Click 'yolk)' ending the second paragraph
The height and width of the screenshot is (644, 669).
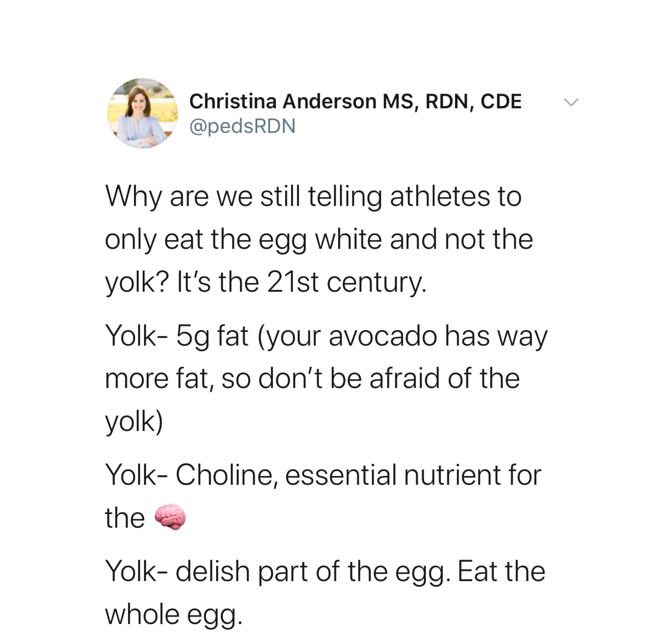(134, 422)
